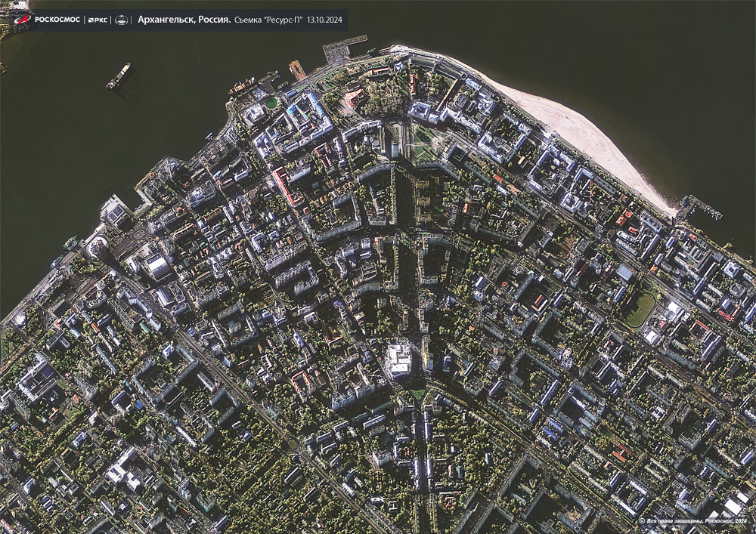Click the orange barge near the top pier
The height and width of the screenshot is (534, 756).
point(298,70)
